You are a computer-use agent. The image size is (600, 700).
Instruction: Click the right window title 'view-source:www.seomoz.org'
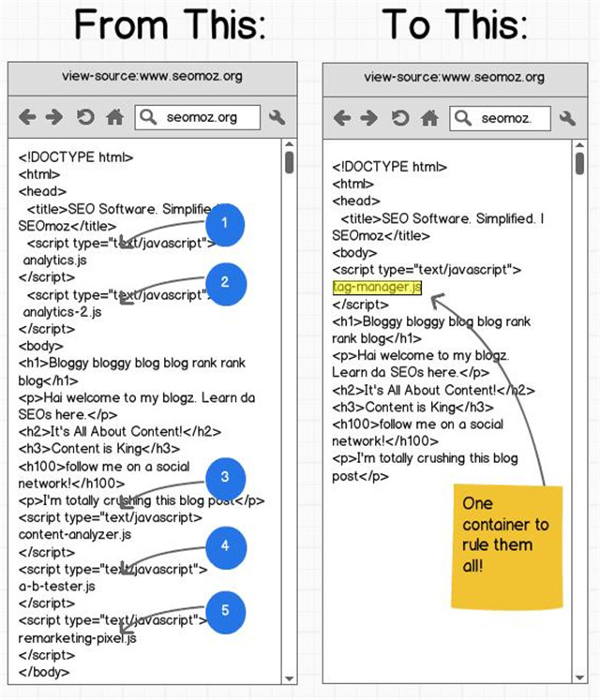click(455, 77)
